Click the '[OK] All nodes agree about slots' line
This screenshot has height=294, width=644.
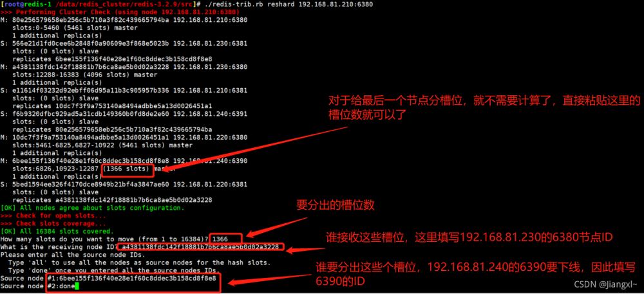(x=92, y=208)
